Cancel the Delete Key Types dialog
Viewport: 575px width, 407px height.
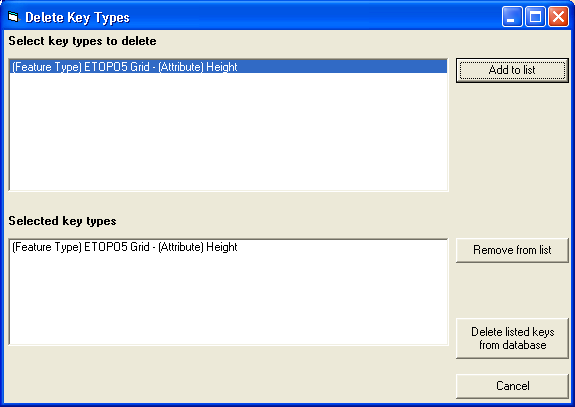(x=512, y=386)
